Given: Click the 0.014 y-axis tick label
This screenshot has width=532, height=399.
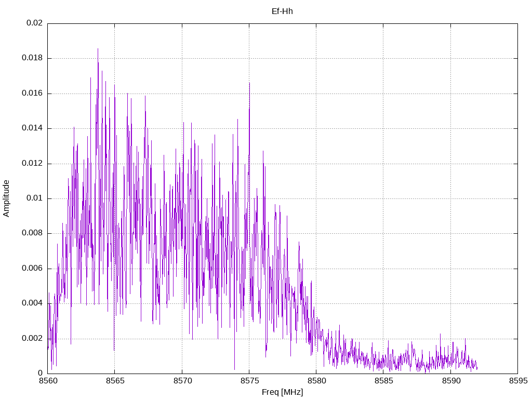Looking at the screenshot, I should (x=32, y=128).
